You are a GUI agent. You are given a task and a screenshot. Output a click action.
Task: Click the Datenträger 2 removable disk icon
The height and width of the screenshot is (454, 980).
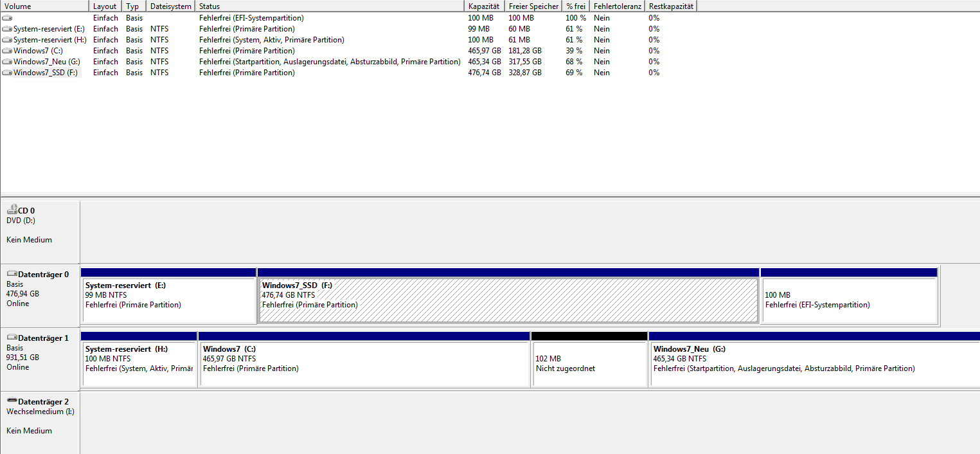[12, 401]
